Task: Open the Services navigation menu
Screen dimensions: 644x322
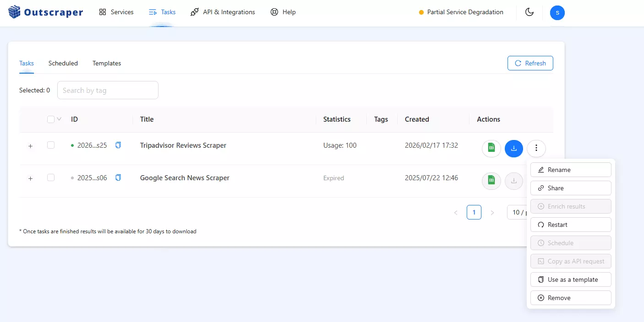Action: click(x=116, y=12)
